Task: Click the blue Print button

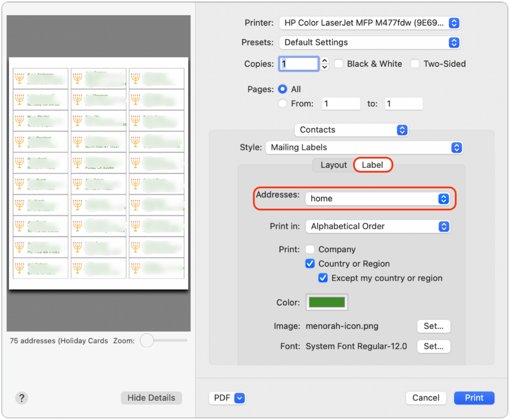Action: pyautogui.click(x=474, y=398)
